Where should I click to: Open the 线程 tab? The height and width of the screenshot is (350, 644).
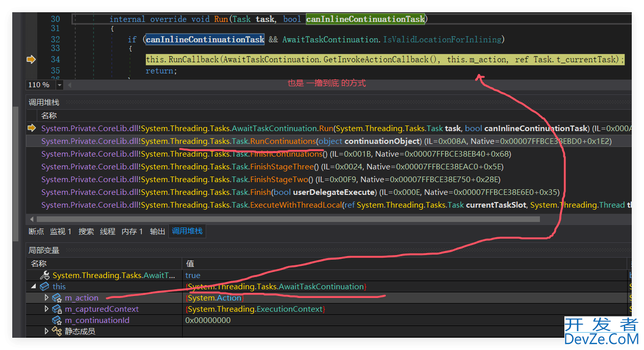click(x=108, y=232)
